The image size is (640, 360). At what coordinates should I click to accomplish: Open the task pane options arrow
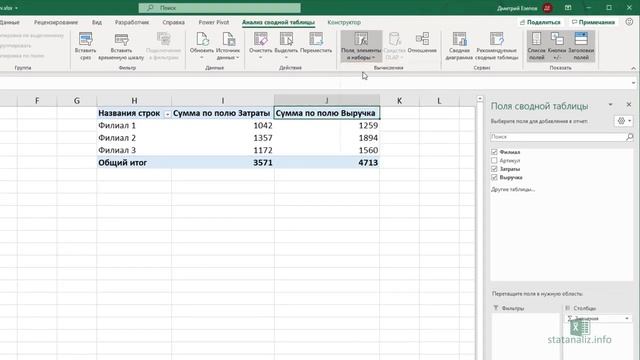click(611, 105)
